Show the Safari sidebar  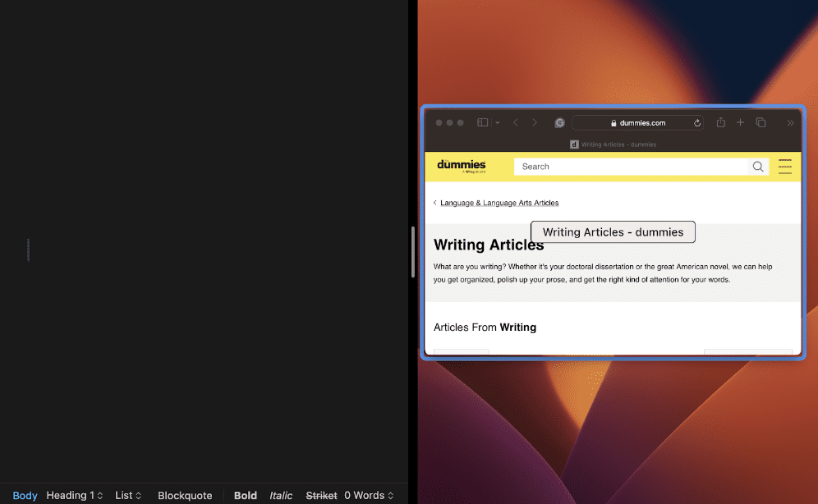[481, 121]
